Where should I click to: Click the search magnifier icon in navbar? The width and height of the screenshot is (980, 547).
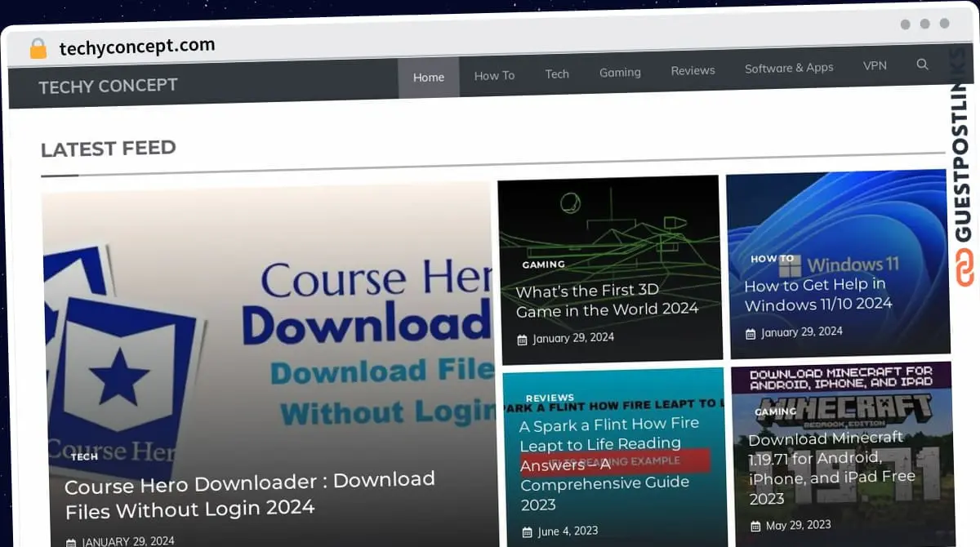tap(922, 64)
